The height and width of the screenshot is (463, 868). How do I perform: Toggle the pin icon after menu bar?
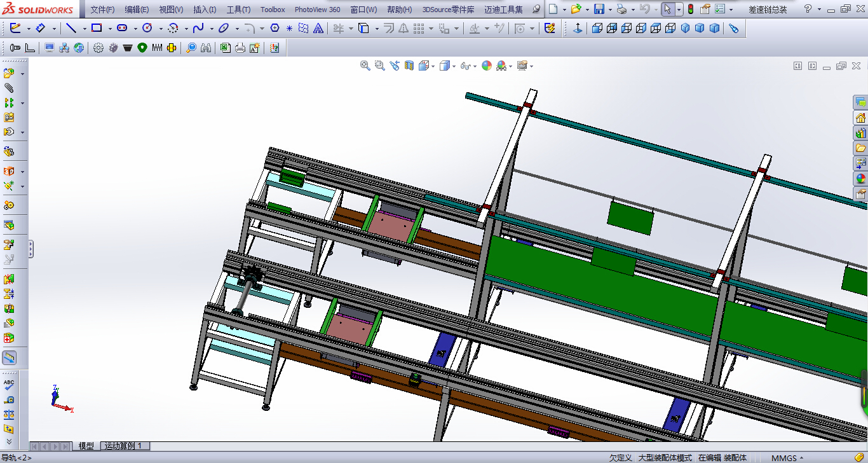click(536, 10)
